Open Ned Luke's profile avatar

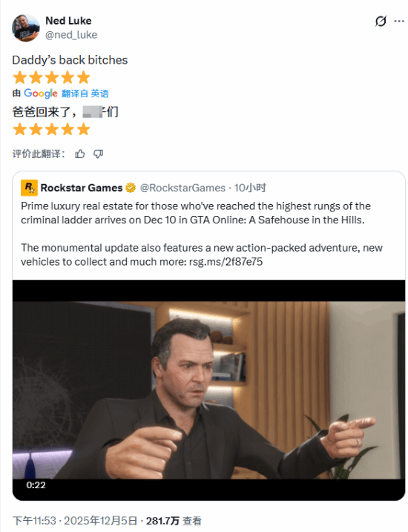(x=26, y=27)
